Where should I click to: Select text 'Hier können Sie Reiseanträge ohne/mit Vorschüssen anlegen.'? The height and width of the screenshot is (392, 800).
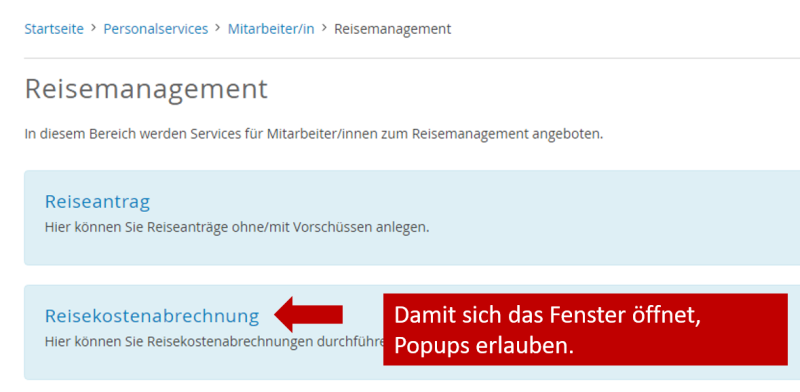coord(237,227)
